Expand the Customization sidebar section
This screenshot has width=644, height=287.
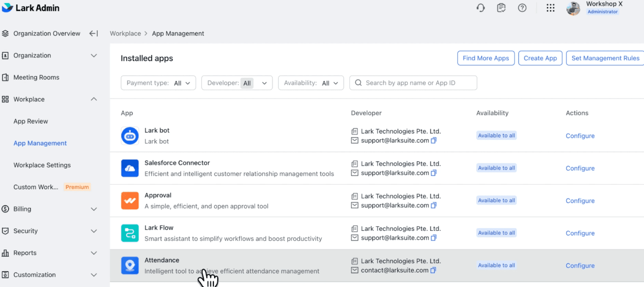click(94, 275)
